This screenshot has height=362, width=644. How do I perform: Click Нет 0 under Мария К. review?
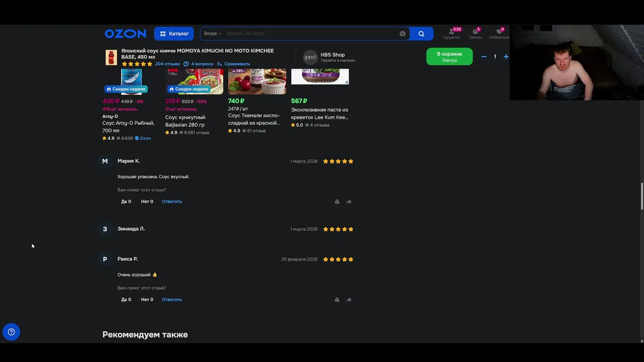[x=147, y=202]
